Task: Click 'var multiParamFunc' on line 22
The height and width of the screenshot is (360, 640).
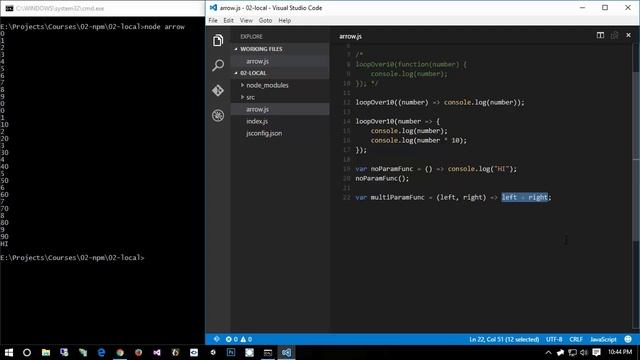Action: (x=390, y=197)
